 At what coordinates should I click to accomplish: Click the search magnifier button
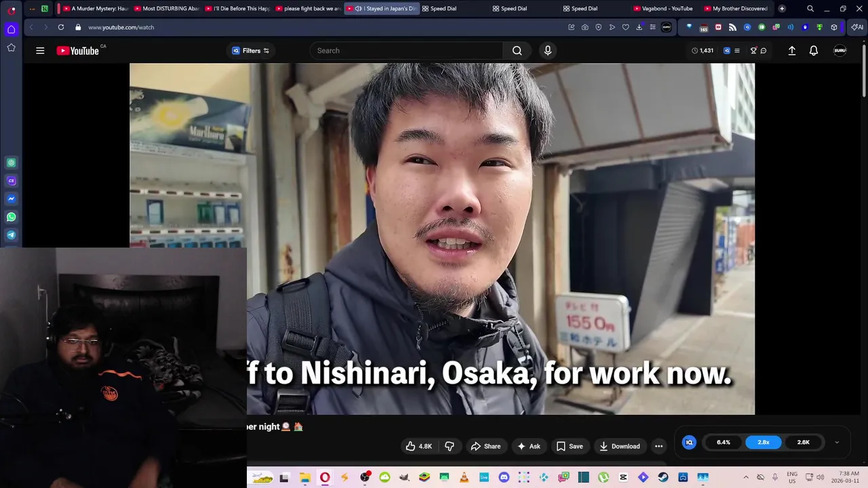(x=517, y=51)
